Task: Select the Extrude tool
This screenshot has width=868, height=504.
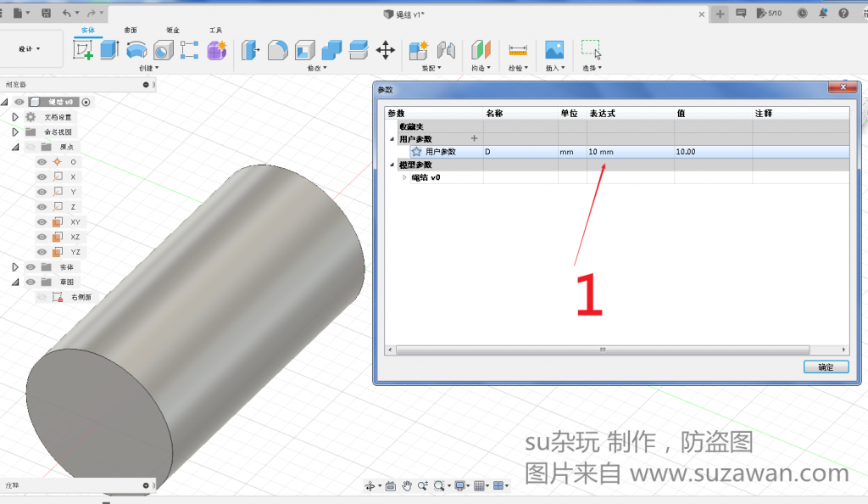Action: pyautogui.click(x=109, y=50)
